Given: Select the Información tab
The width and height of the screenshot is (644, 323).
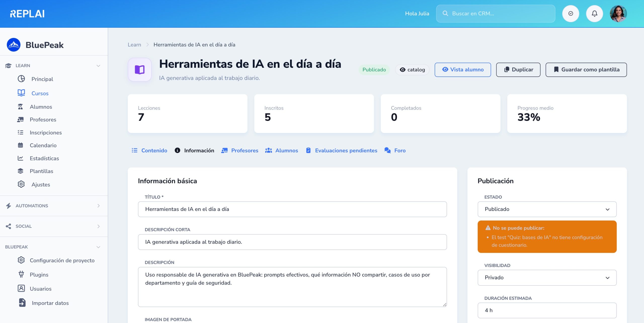Looking at the screenshot, I should click(x=194, y=150).
